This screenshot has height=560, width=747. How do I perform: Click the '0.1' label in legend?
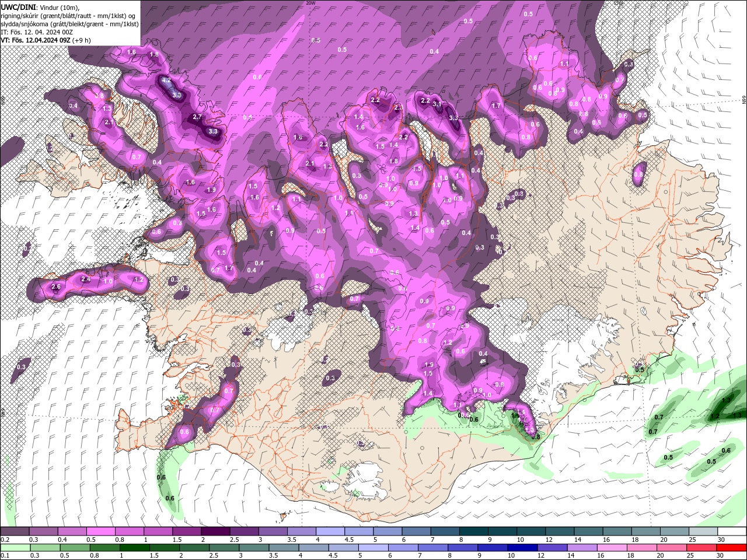[5, 556]
